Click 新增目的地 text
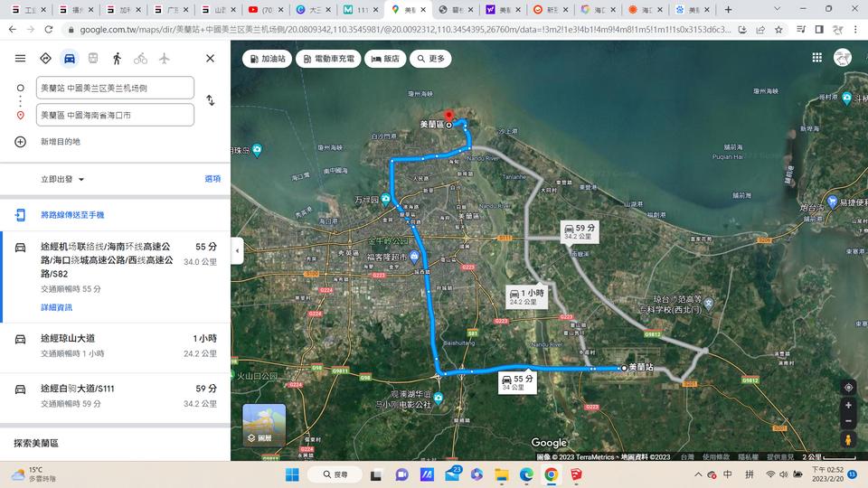 [61, 142]
